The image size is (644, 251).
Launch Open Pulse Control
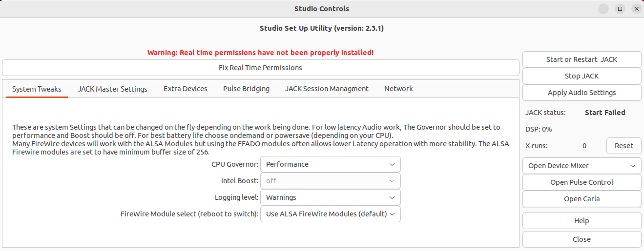point(582,182)
